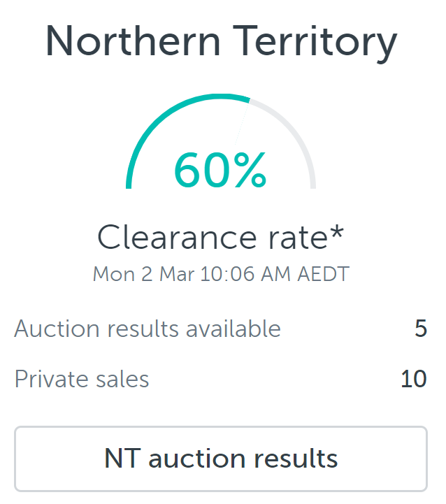Select the auction results count 5
446x504 pixels.
click(x=421, y=329)
